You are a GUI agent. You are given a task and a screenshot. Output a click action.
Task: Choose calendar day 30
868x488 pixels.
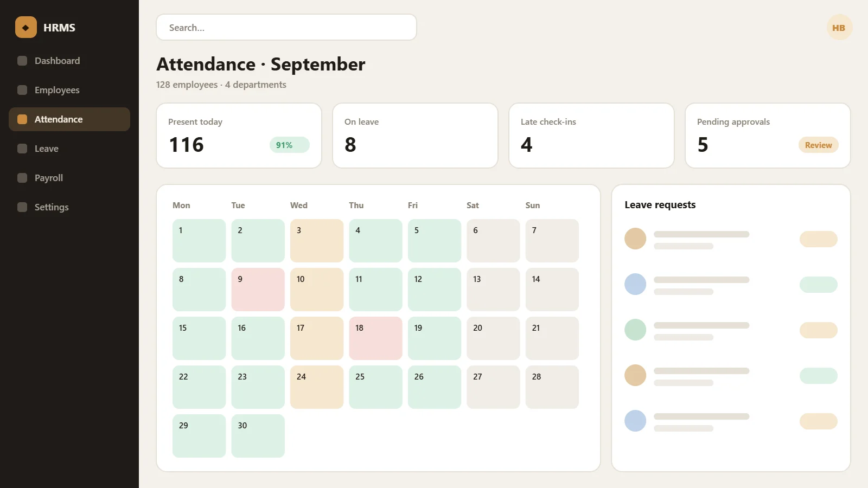click(258, 436)
